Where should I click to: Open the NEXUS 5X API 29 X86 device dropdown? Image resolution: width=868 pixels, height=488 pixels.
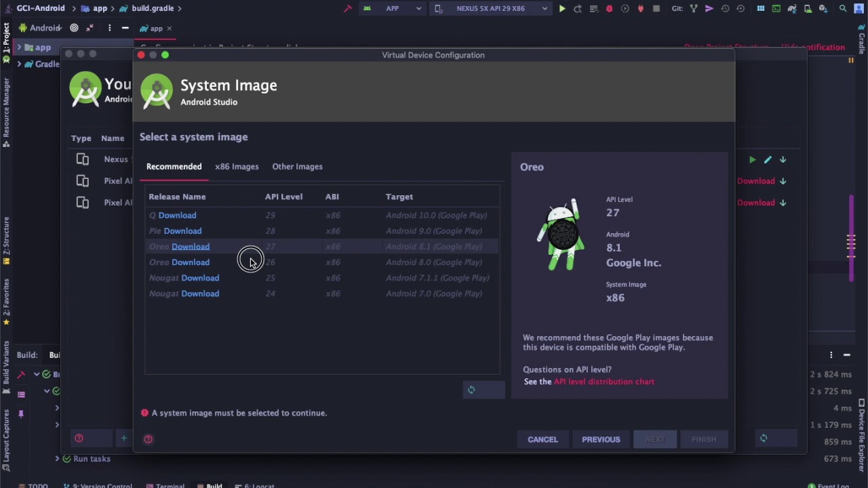pos(491,9)
